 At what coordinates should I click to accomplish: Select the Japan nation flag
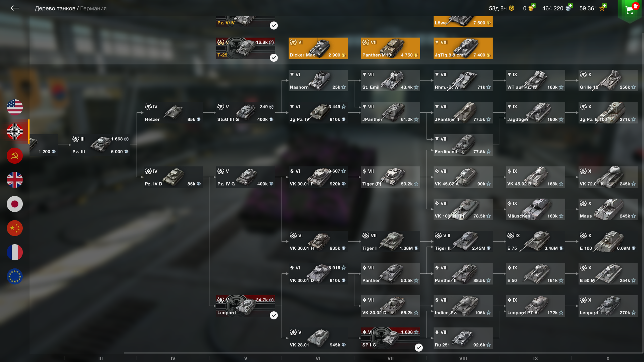click(x=15, y=204)
